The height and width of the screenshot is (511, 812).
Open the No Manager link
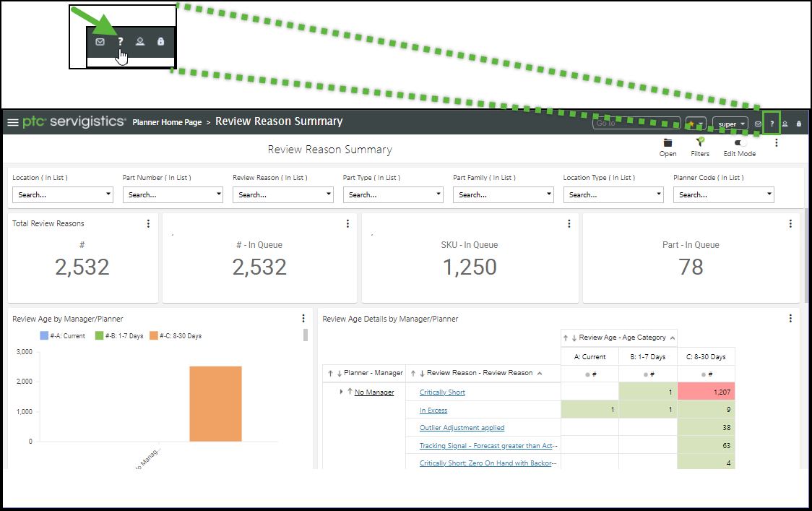click(374, 392)
